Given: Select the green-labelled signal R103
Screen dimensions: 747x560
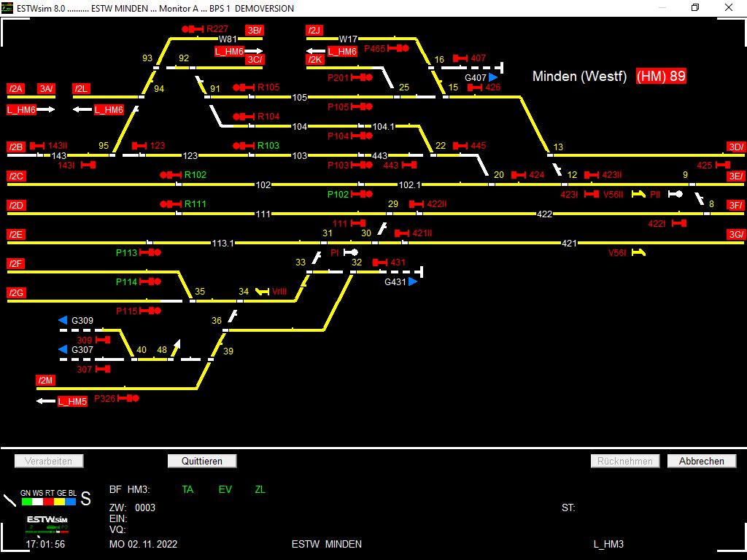Looking at the screenshot, I should [244, 146].
